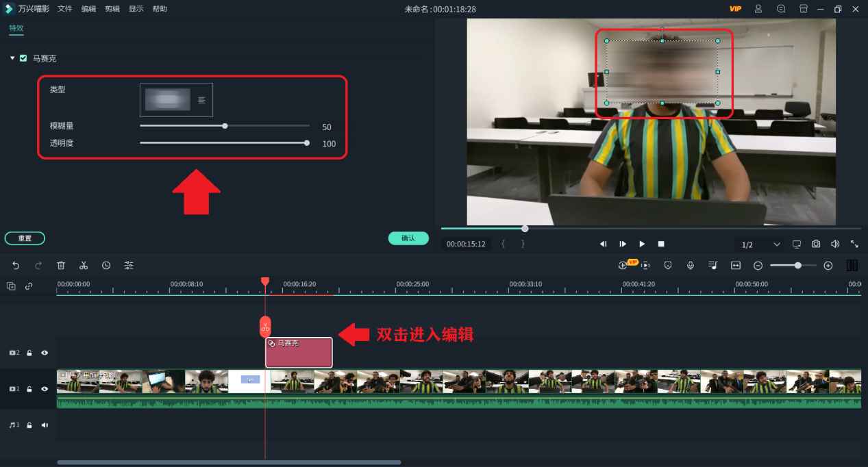Hide video track 2 with eye icon
This screenshot has width=868, height=467.
click(x=45, y=353)
